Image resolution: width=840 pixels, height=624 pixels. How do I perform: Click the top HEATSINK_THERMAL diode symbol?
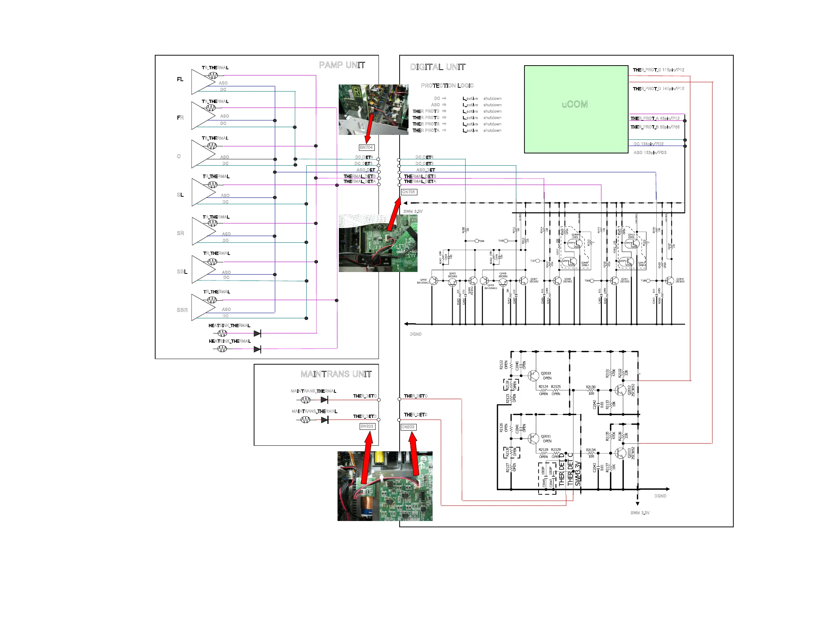pyautogui.click(x=257, y=333)
